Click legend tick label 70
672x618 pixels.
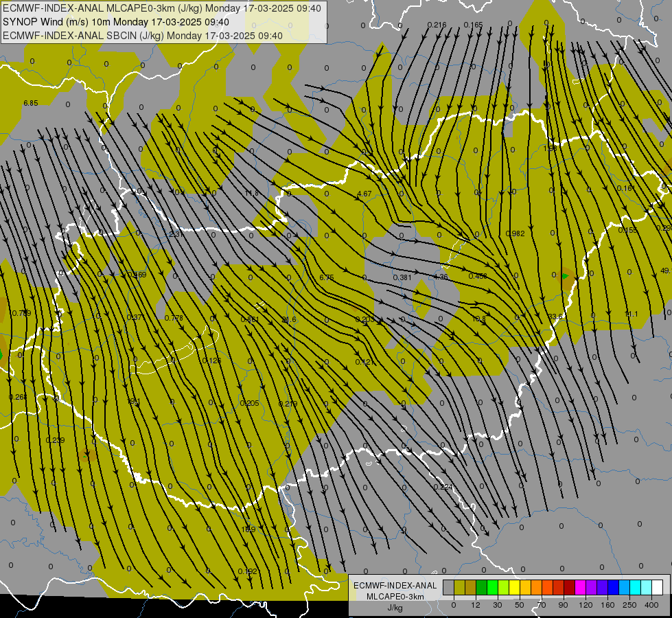542,605
